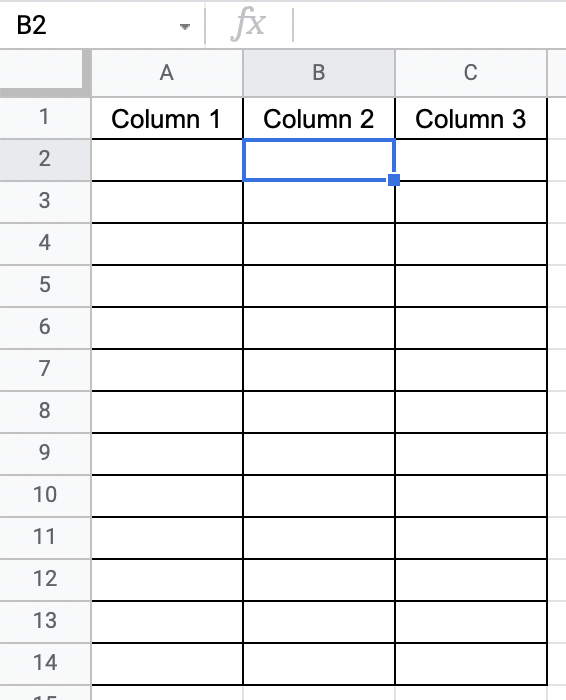Click the blue fill handle on B2

pos(394,180)
